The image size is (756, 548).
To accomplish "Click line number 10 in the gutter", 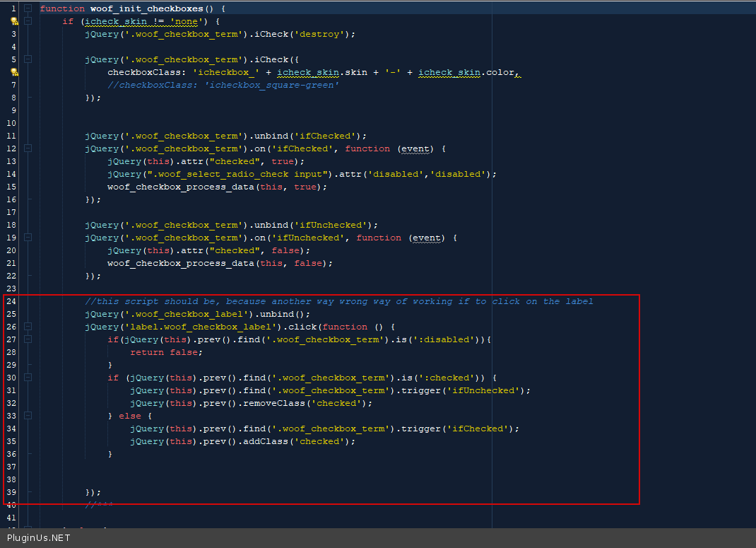I will click(x=11, y=123).
